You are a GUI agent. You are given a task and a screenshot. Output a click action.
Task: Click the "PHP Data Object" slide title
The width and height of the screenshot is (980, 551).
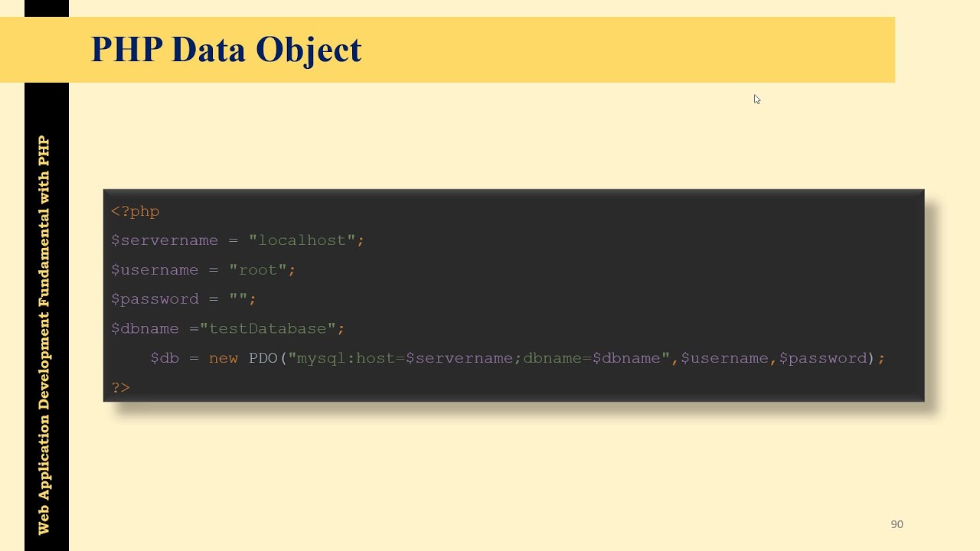[x=226, y=50]
